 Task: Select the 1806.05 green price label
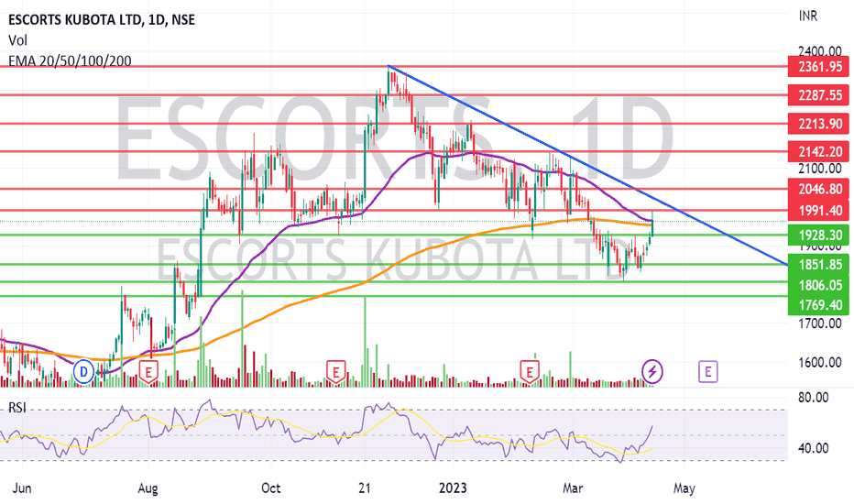(x=818, y=285)
